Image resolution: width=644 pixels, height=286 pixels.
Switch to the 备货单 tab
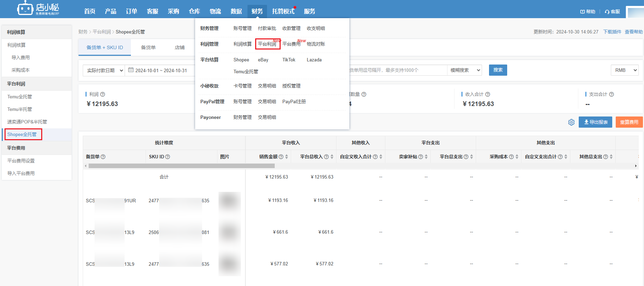click(148, 47)
